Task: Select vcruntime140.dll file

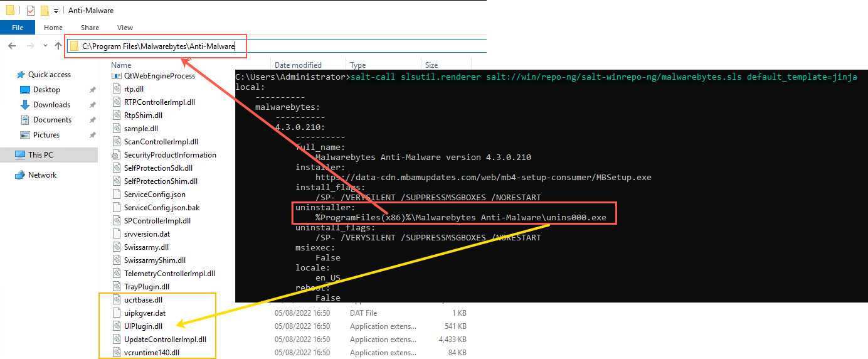Action: (151, 353)
